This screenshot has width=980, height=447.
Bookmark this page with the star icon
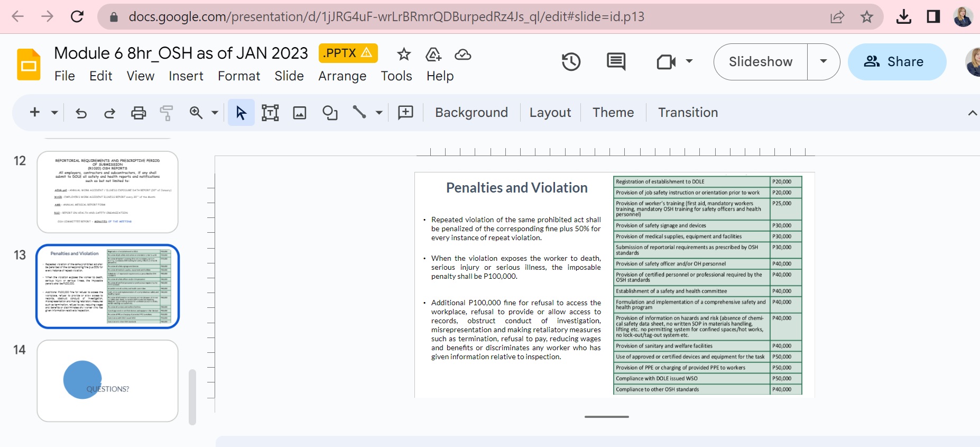pyautogui.click(x=867, y=17)
